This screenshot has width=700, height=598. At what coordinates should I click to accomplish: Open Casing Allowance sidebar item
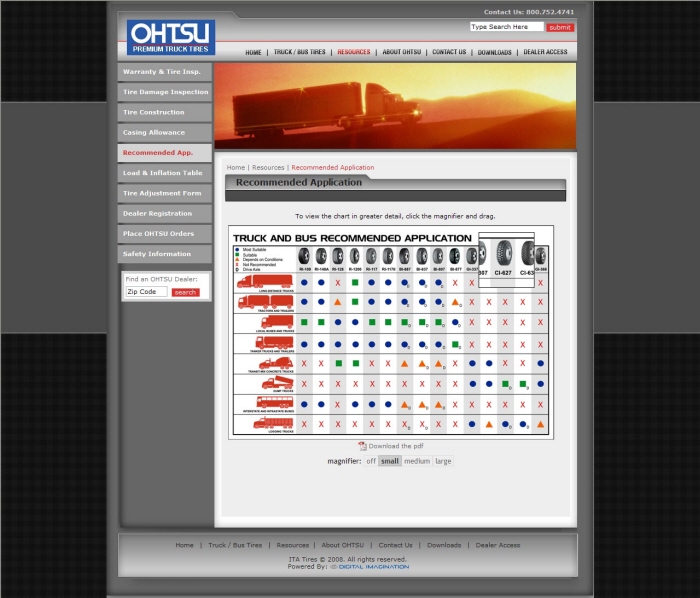165,133
